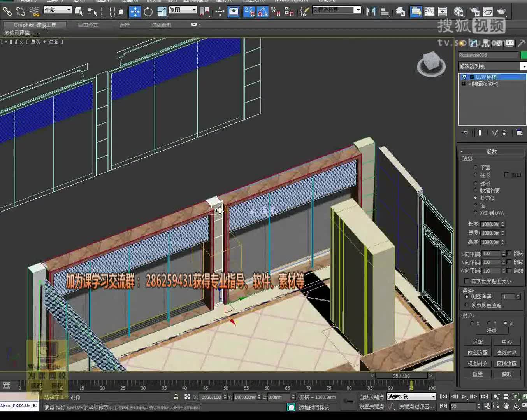The image size is (527, 420).
Task: Click Configure Modifier Sets icon
Action: coord(519,133)
